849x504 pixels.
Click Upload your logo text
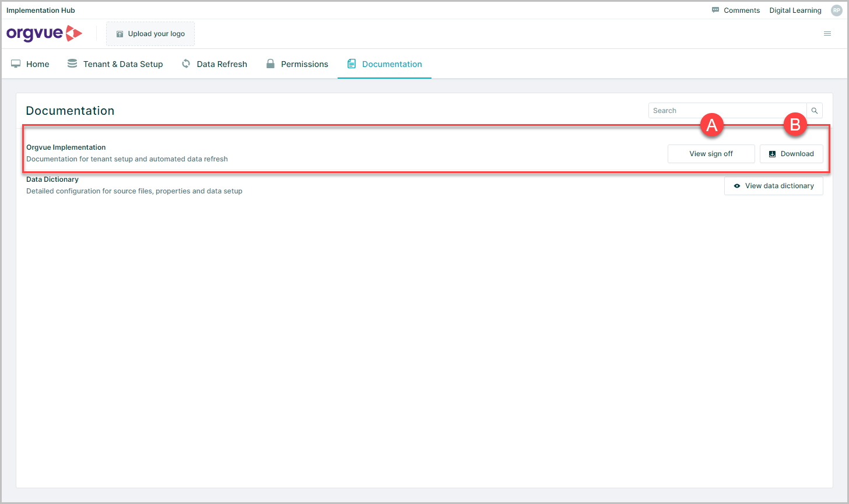tap(156, 34)
